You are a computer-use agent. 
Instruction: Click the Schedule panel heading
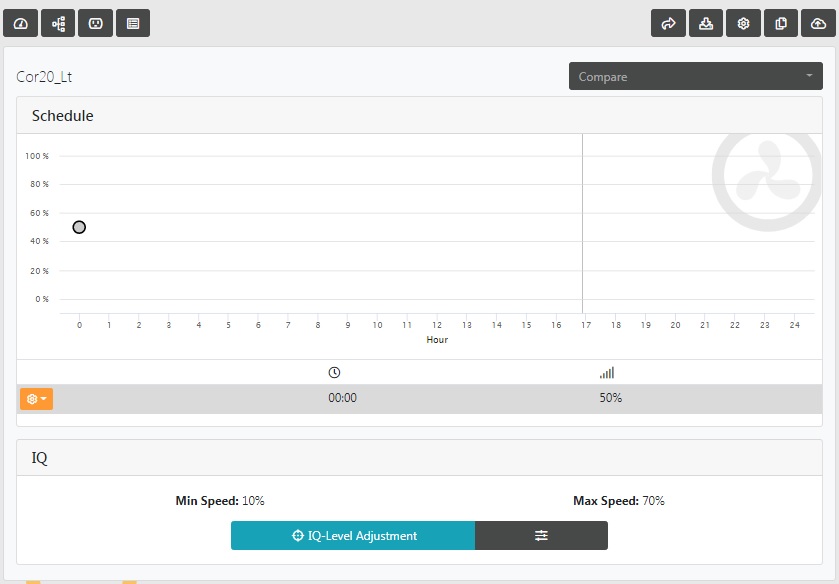(x=63, y=116)
